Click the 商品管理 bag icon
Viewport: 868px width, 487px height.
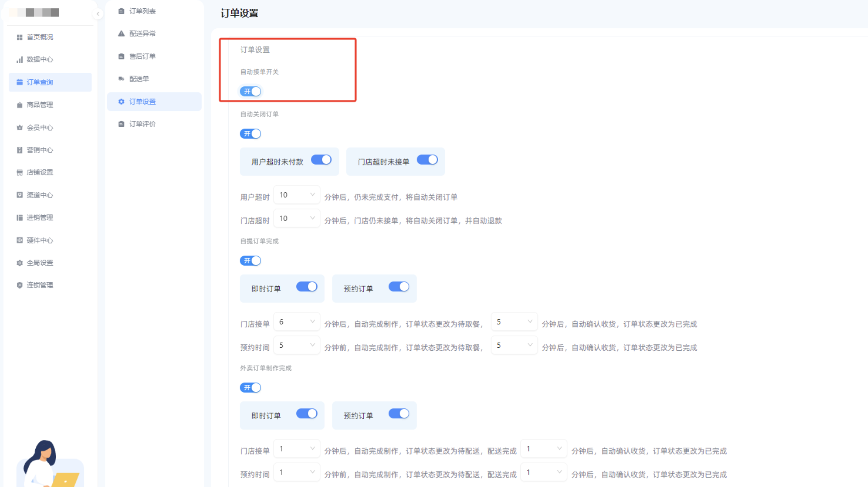(x=20, y=105)
